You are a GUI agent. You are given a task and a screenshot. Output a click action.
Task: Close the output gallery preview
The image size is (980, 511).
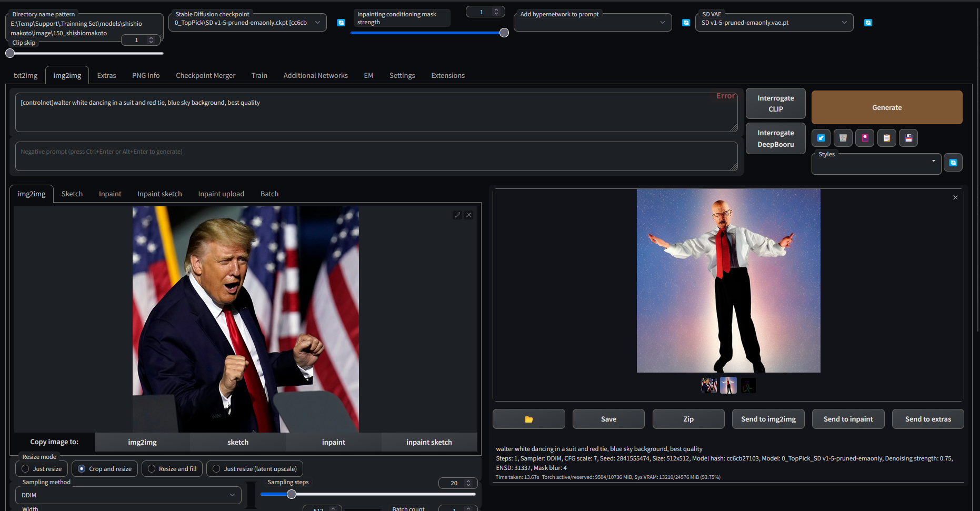click(955, 197)
